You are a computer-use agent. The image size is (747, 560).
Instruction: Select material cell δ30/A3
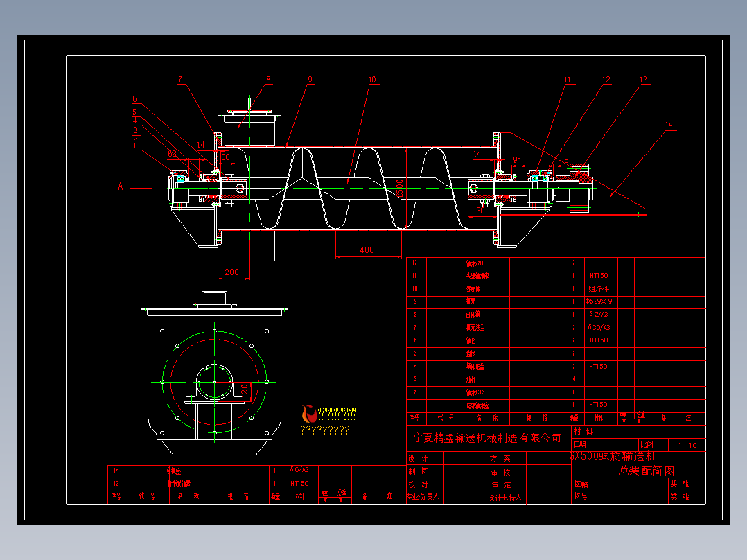(599, 327)
